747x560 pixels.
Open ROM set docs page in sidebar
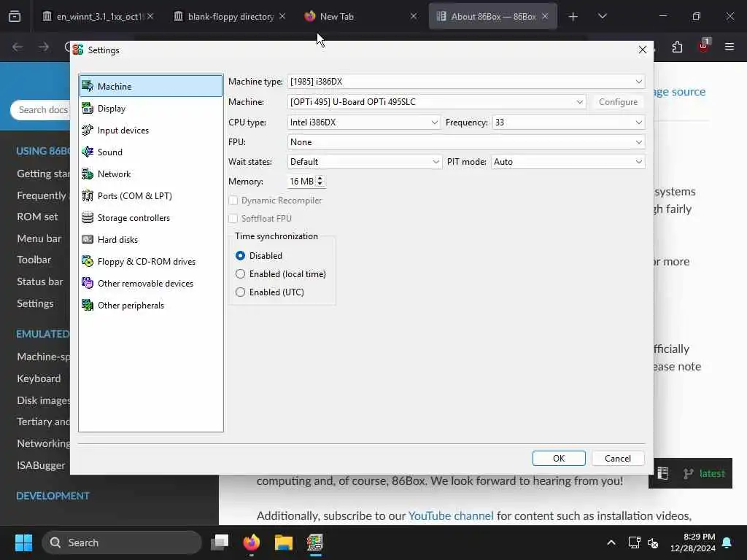pyautogui.click(x=37, y=217)
